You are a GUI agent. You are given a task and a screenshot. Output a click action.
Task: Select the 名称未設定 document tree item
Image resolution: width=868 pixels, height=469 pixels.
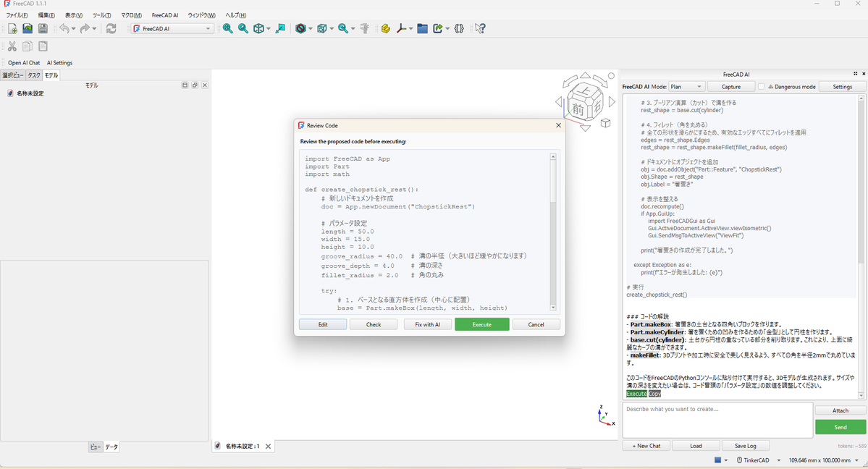click(x=30, y=93)
